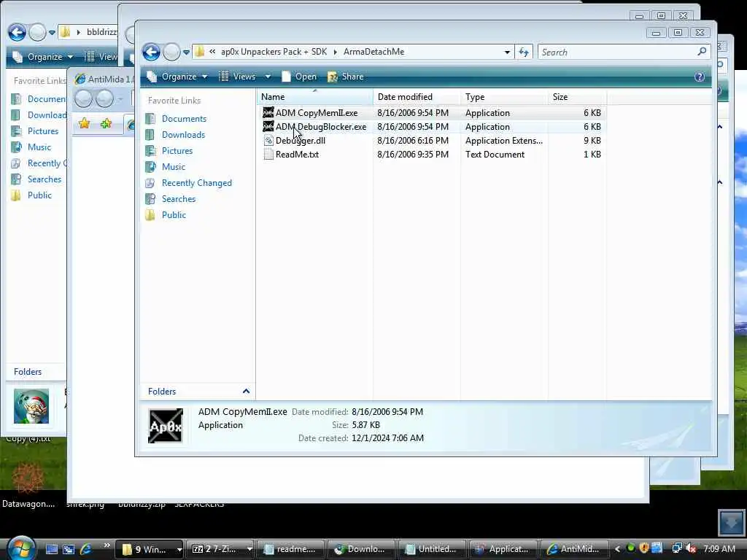Click Santa thumbnail in bbldrizzy details pane
Screen dimensions: 747x560
pyautogui.click(x=31, y=406)
